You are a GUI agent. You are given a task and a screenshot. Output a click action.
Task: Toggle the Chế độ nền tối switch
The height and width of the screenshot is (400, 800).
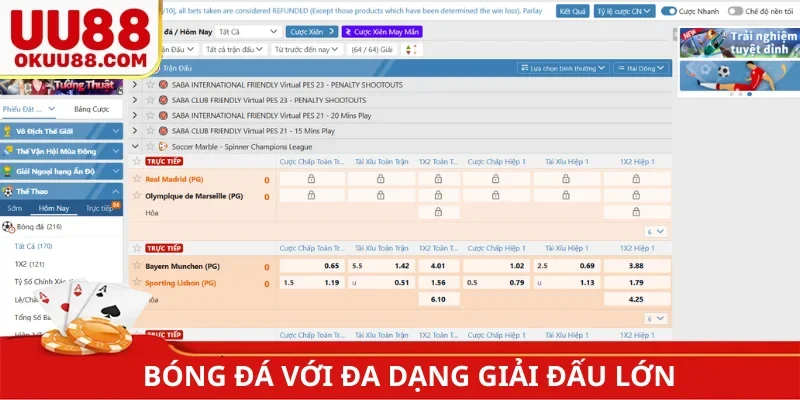pos(735,11)
